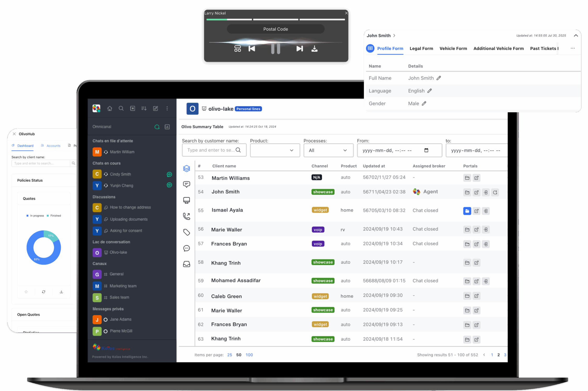The image size is (588, 391).
Task: Pause the Larry Nickel audio playback
Action: [x=275, y=49]
